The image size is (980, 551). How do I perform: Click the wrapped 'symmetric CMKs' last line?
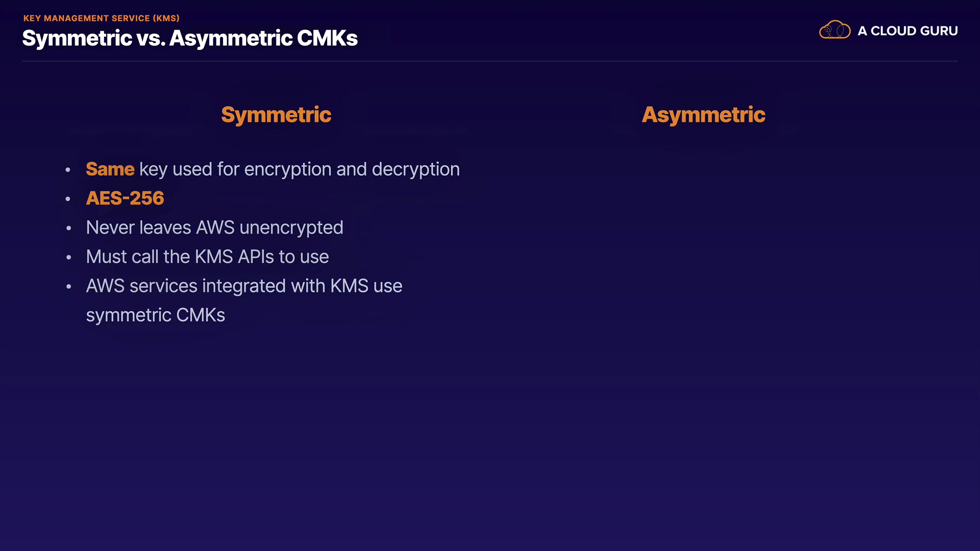pos(155,315)
